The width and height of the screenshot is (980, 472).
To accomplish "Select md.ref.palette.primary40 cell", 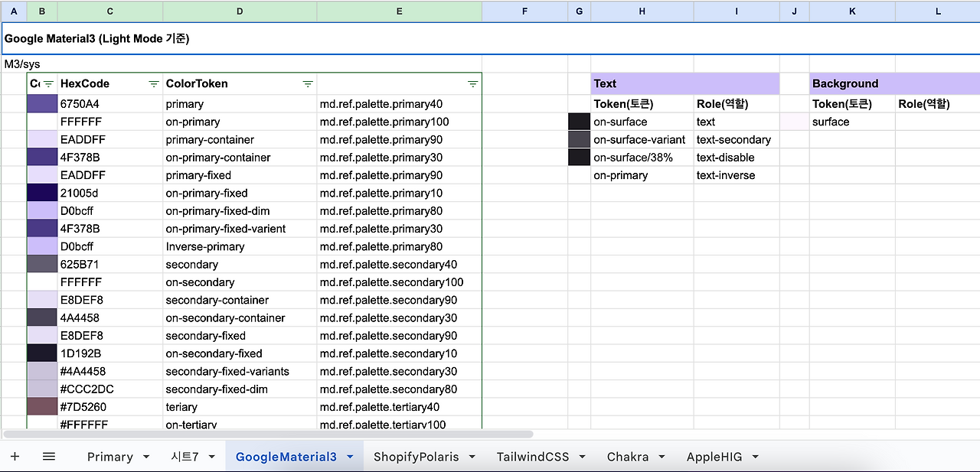I will pyautogui.click(x=400, y=104).
